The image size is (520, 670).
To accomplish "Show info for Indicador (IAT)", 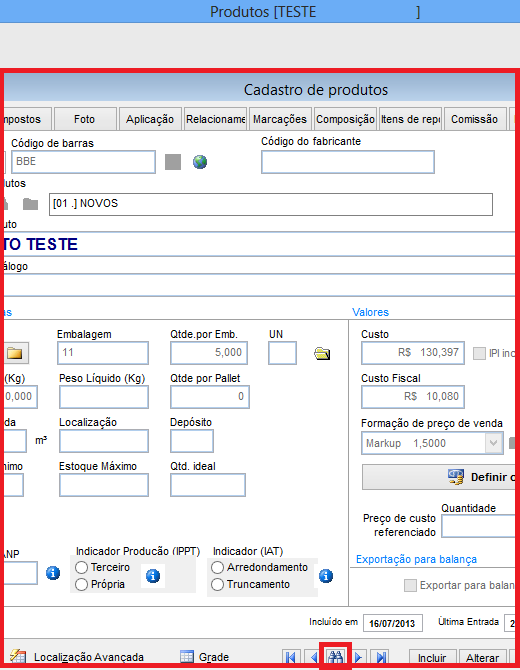I will (326, 576).
